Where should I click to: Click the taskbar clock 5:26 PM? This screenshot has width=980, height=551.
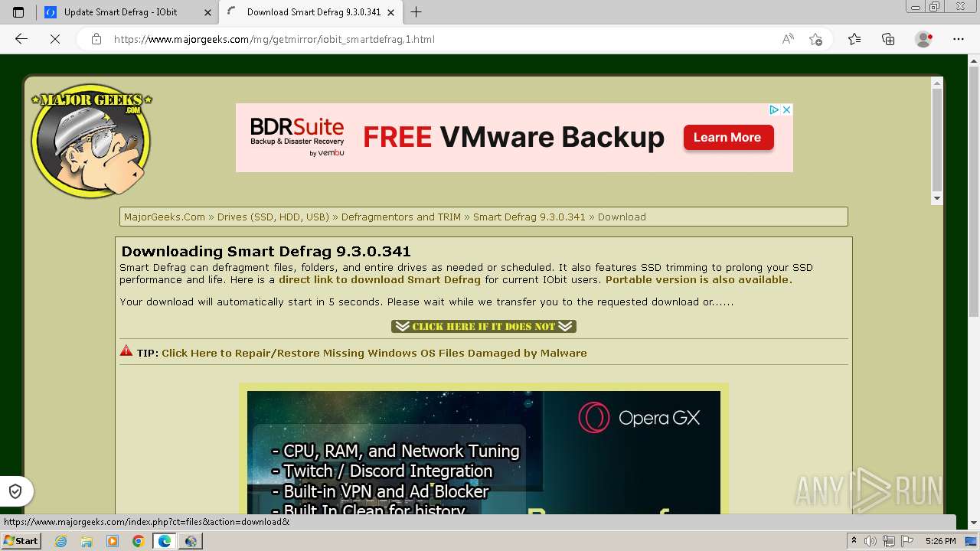940,541
